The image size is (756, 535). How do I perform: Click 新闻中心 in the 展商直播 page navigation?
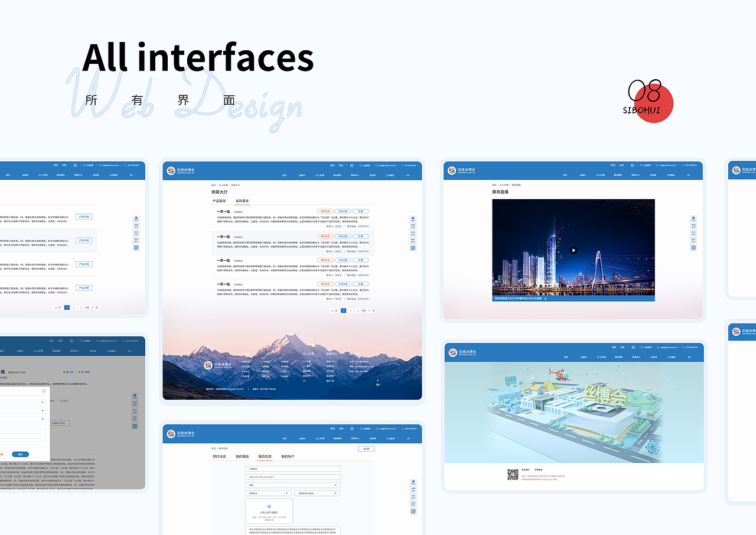[636, 175]
